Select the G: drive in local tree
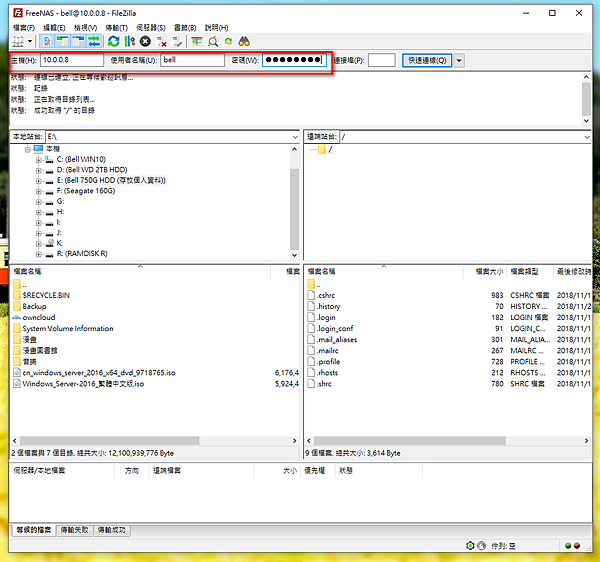 [60, 201]
